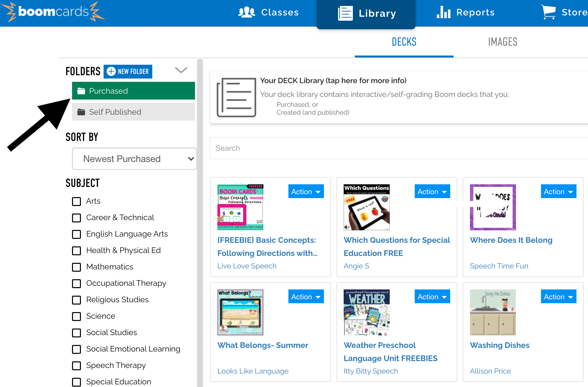This screenshot has width=588, height=387.
Task: Enable the Mathematics subject filter
Action: (77, 267)
